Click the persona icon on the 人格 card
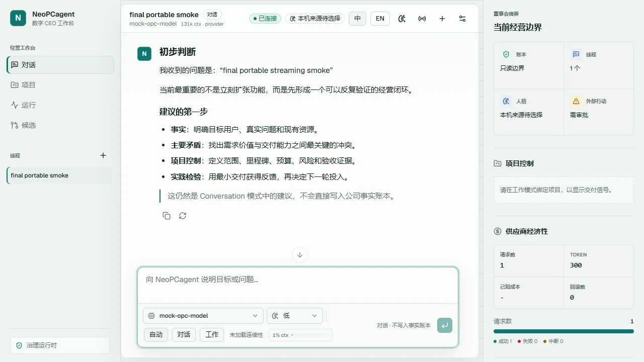The width and height of the screenshot is (644, 362). pos(506,101)
